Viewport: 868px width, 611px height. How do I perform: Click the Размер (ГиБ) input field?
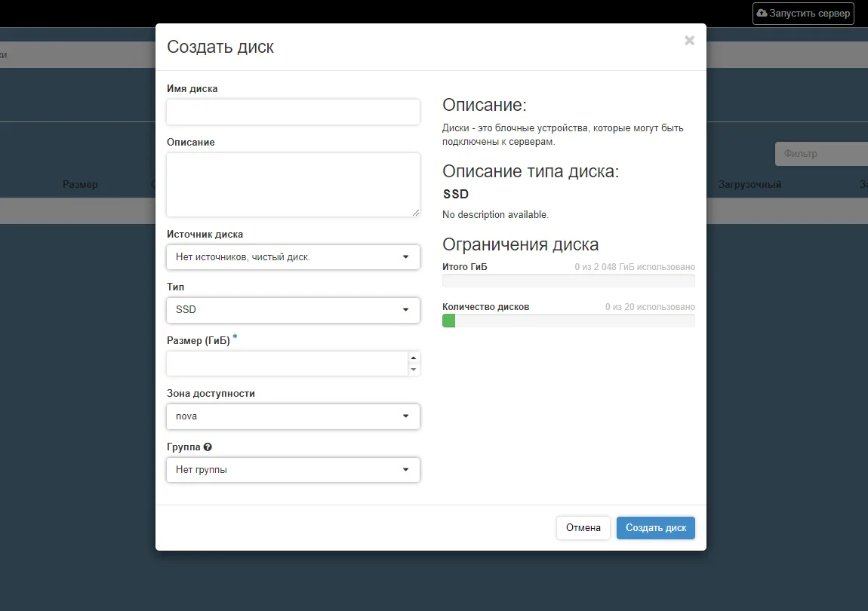point(287,363)
